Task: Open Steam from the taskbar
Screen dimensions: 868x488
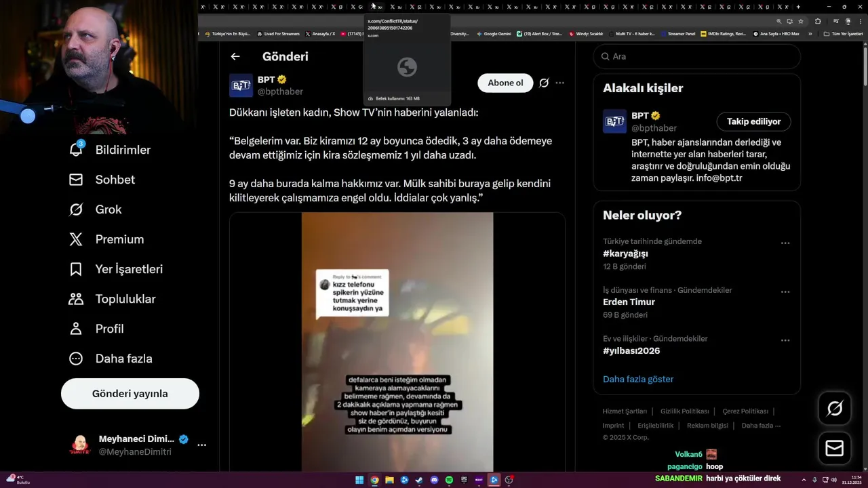Action: coord(419,480)
